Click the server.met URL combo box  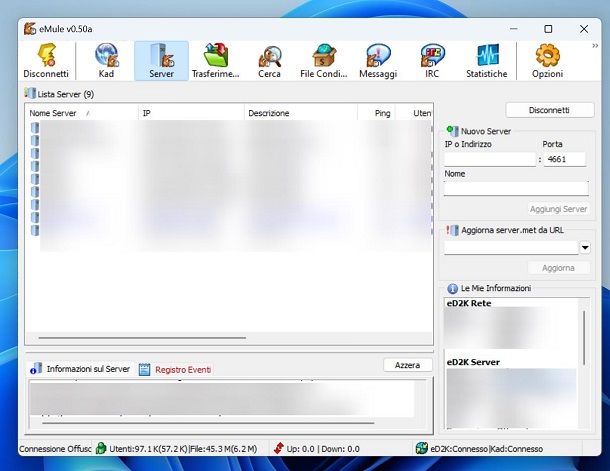point(511,248)
